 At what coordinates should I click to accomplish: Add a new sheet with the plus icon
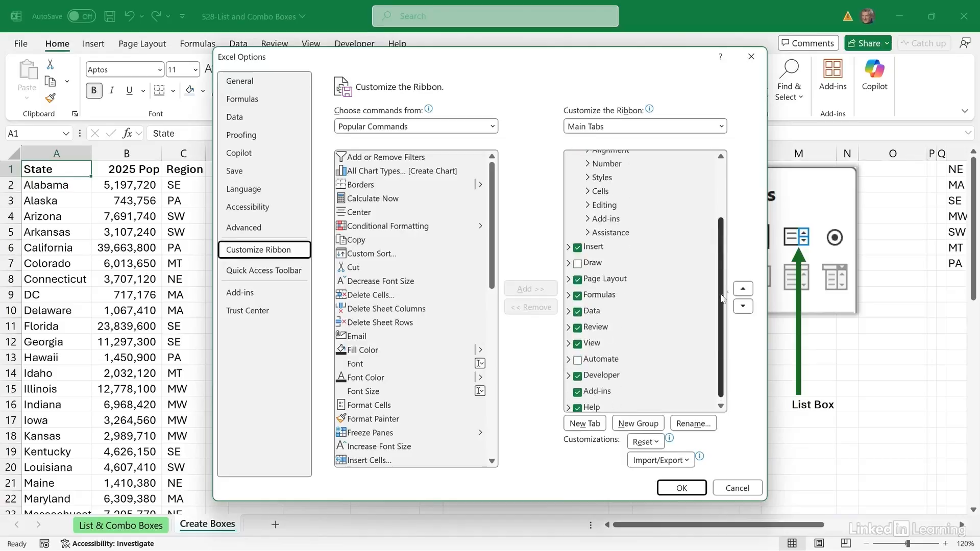pyautogui.click(x=275, y=524)
